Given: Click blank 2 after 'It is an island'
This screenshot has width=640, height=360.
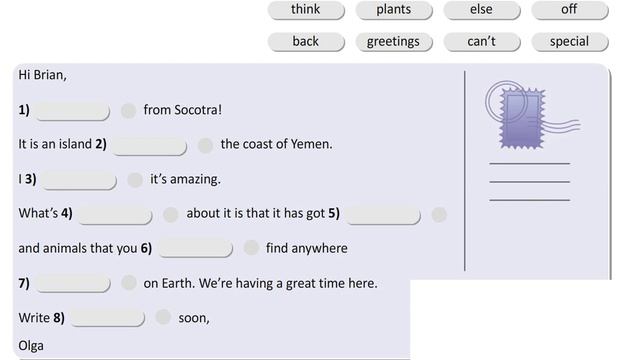Looking at the screenshot, I should pos(149,146).
